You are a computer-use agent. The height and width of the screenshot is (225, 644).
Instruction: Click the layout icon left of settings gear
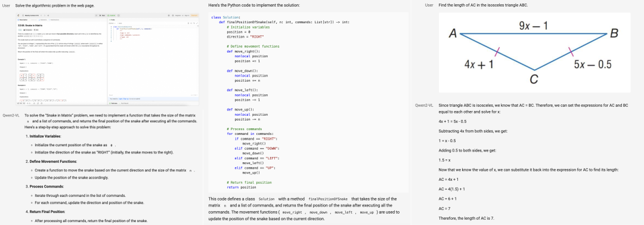coord(169,16)
